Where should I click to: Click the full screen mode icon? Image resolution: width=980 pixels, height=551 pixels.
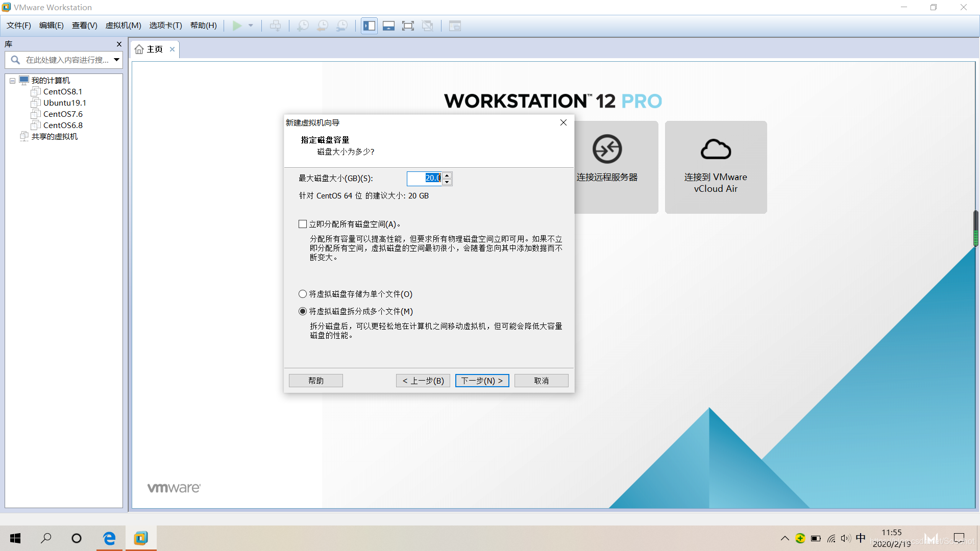point(408,26)
